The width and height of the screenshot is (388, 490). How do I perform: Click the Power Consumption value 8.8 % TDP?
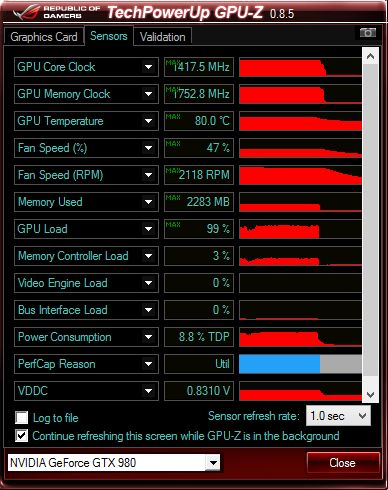pos(199,337)
